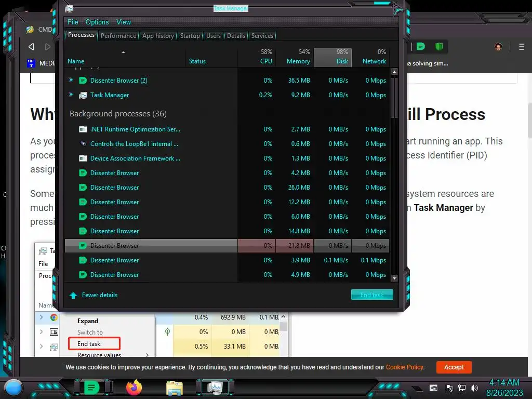Click the Task Manager process list scrollbar thumb

click(x=394, y=98)
